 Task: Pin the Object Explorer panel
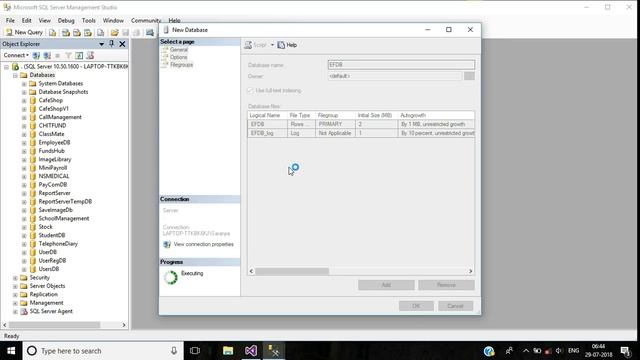point(111,44)
